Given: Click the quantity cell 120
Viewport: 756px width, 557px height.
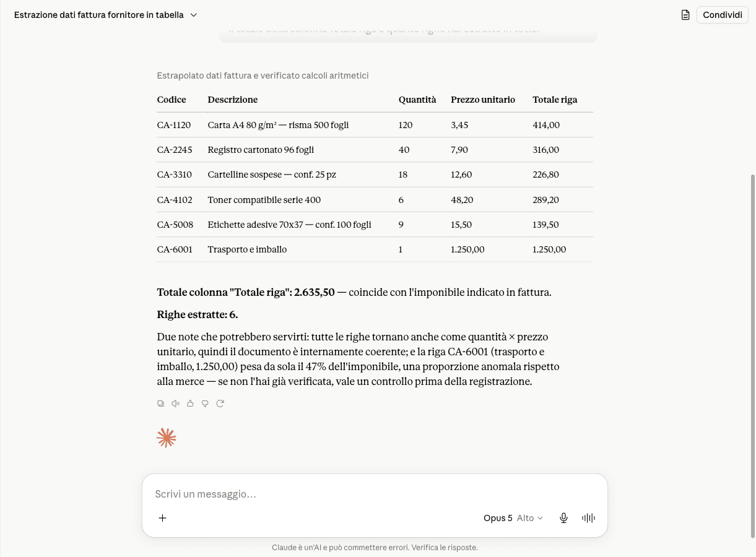Looking at the screenshot, I should click(406, 125).
